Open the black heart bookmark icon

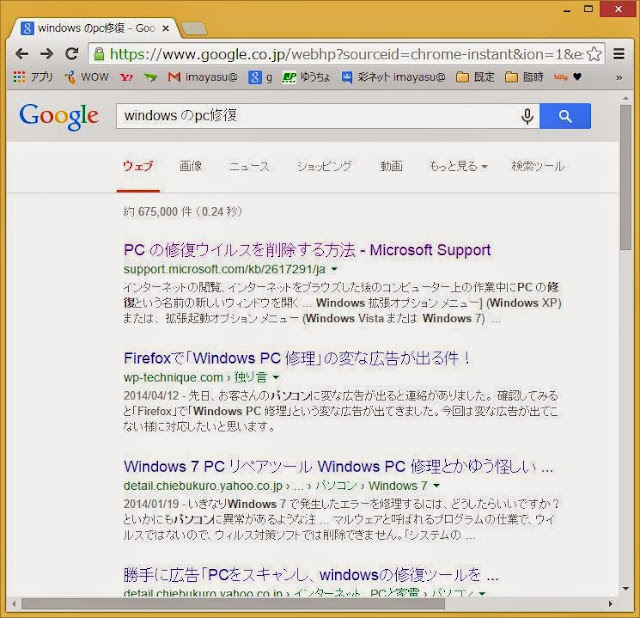(x=577, y=76)
